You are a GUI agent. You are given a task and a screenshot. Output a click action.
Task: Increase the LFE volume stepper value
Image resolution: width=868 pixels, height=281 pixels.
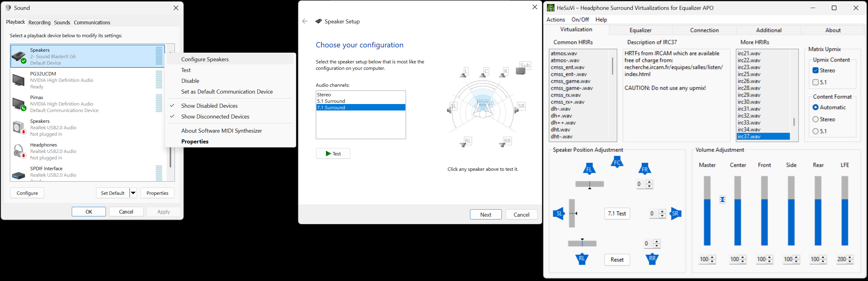pyautogui.click(x=850, y=257)
